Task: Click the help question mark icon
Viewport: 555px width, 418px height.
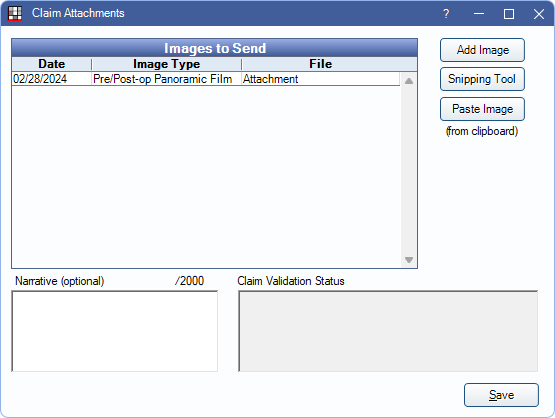Action: click(x=446, y=14)
